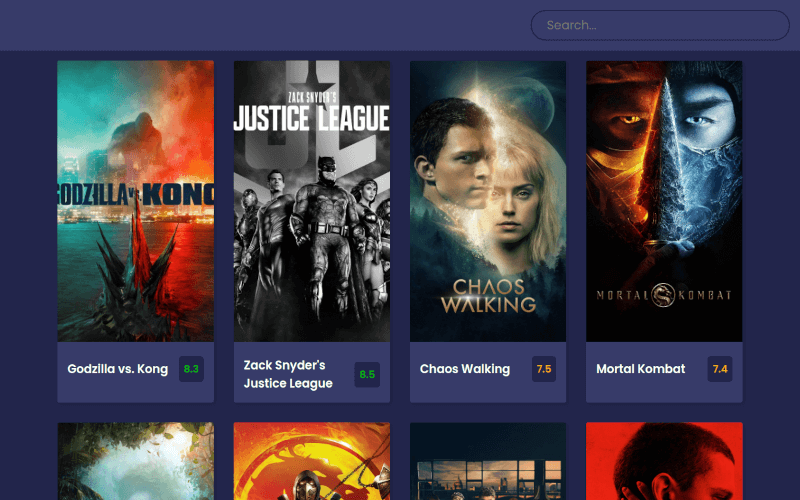
Task: Open the Chaos Walking poster
Action: 488,201
